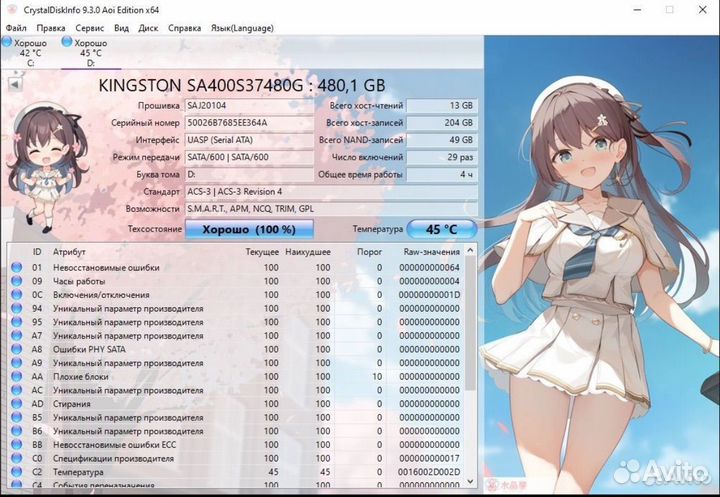
Task: Open the Вид menu
Action: tap(121, 28)
